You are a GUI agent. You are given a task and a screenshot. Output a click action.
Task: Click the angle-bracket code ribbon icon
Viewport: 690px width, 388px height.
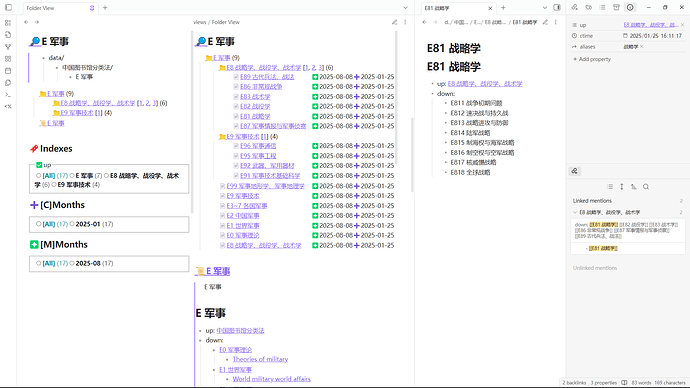pyautogui.click(x=8, y=106)
